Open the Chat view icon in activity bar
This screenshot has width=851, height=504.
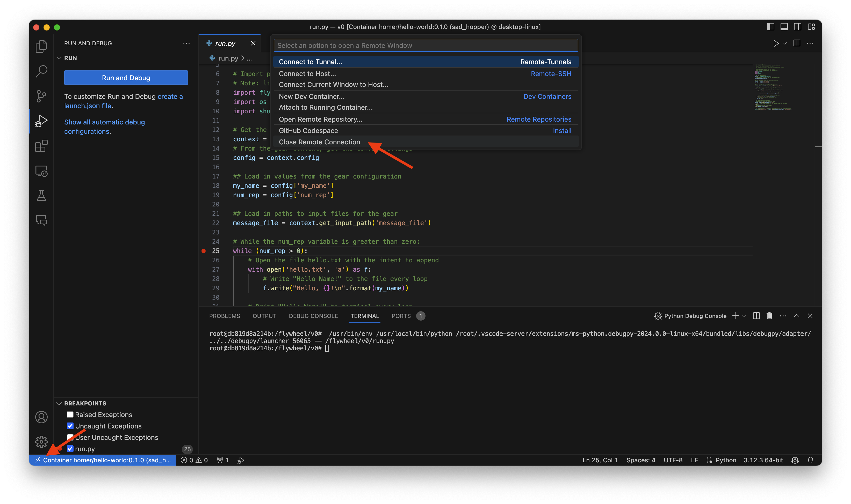coord(41,220)
